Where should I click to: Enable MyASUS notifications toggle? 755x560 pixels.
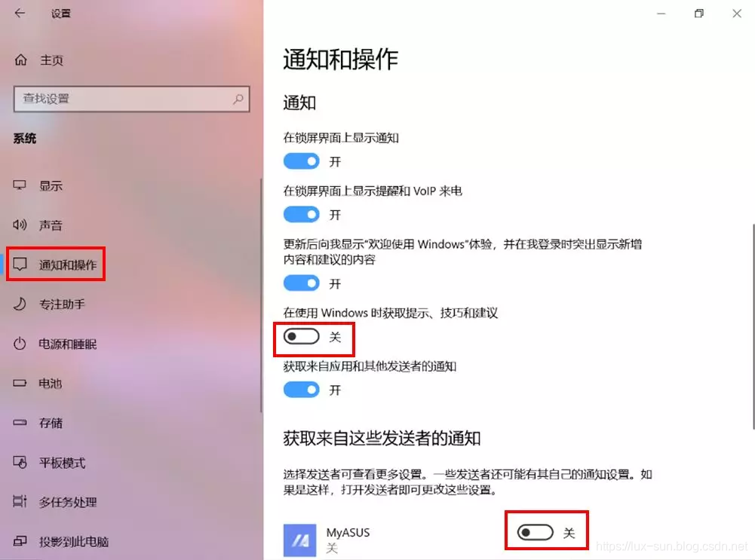[x=535, y=533]
